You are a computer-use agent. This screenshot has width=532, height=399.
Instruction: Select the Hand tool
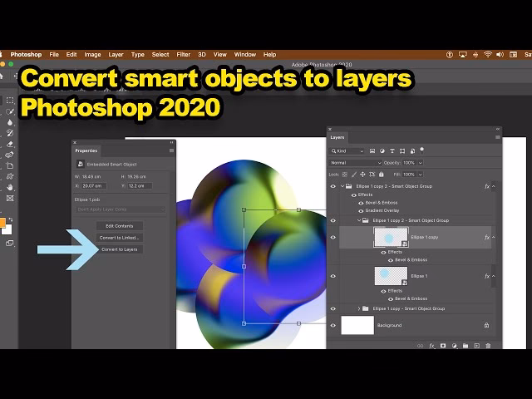10,187
